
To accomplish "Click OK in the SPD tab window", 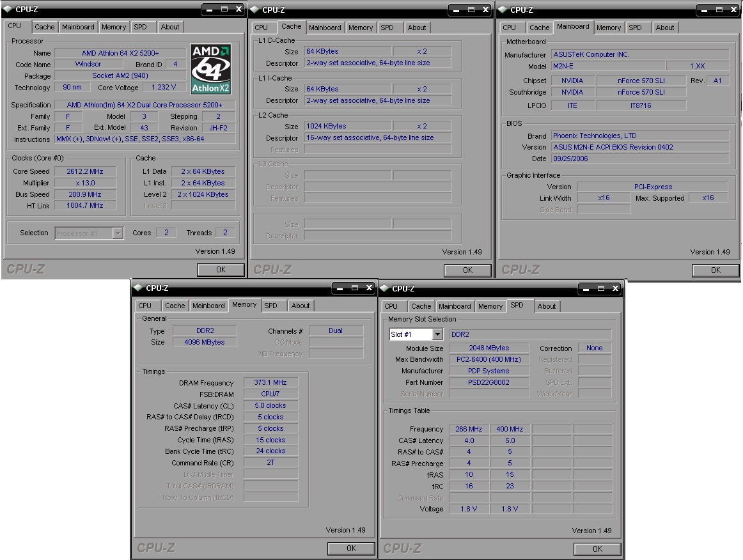I will [x=597, y=548].
